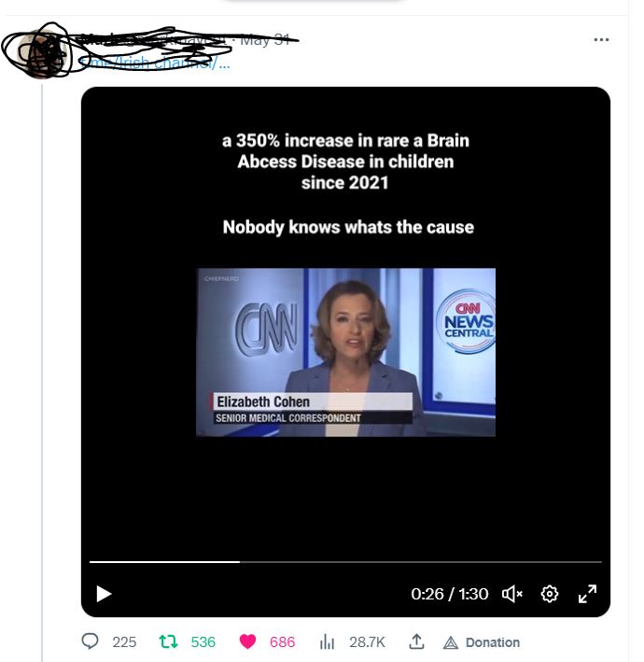Expand video to fullscreen
The height and width of the screenshot is (662, 644).
tap(587, 594)
